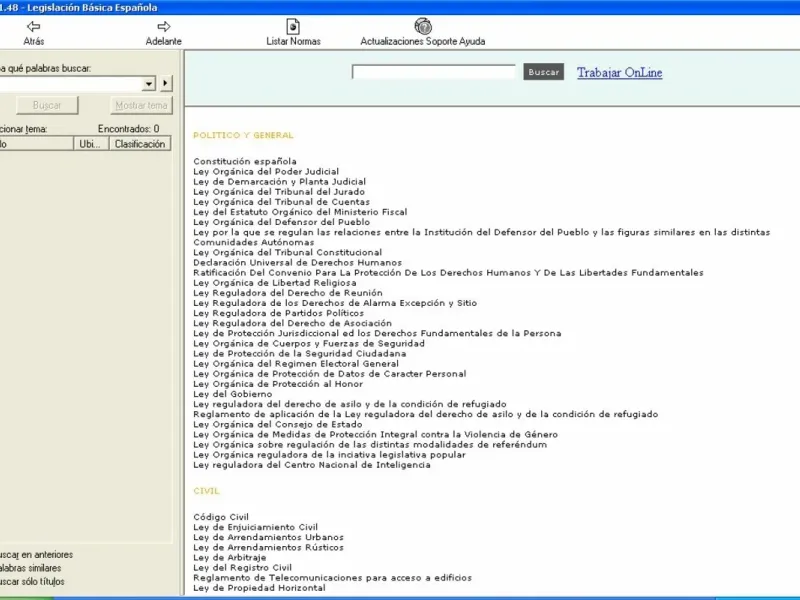The width and height of the screenshot is (800, 600).
Task: Open Constitución española
Action: tap(245, 161)
